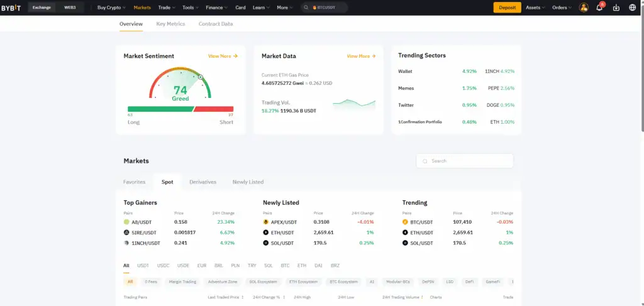The image size is (644, 306).
Task: Click the Long/Short ratio bar
Action: click(180, 109)
